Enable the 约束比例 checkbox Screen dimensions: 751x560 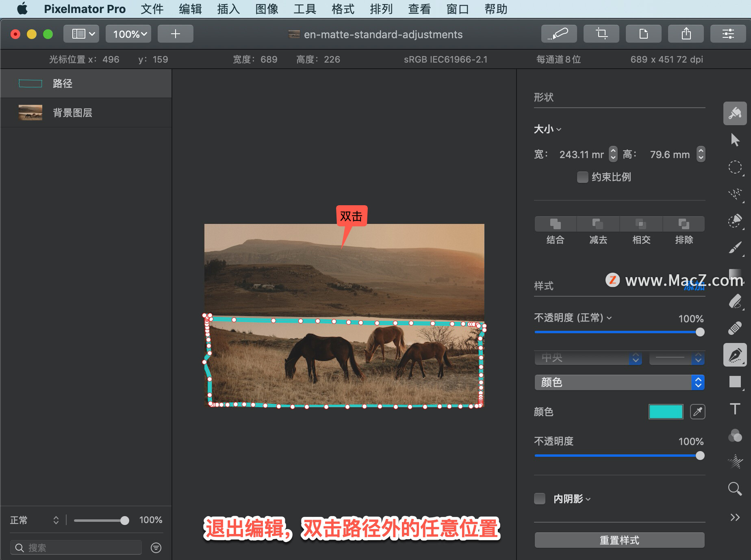(x=582, y=177)
